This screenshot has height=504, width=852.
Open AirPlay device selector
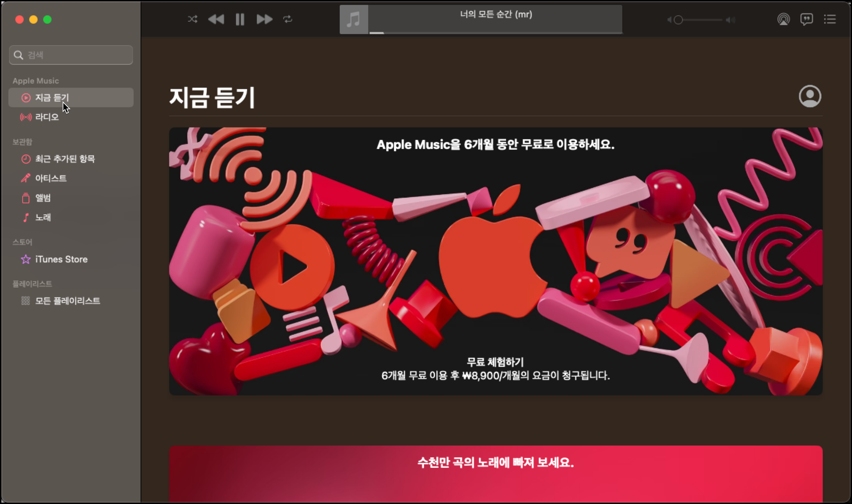[x=784, y=19]
